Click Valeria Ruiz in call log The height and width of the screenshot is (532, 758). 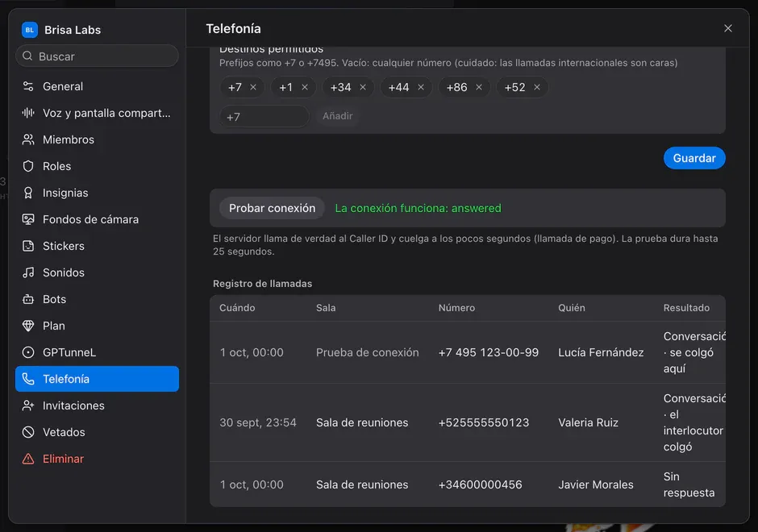[588, 423]
